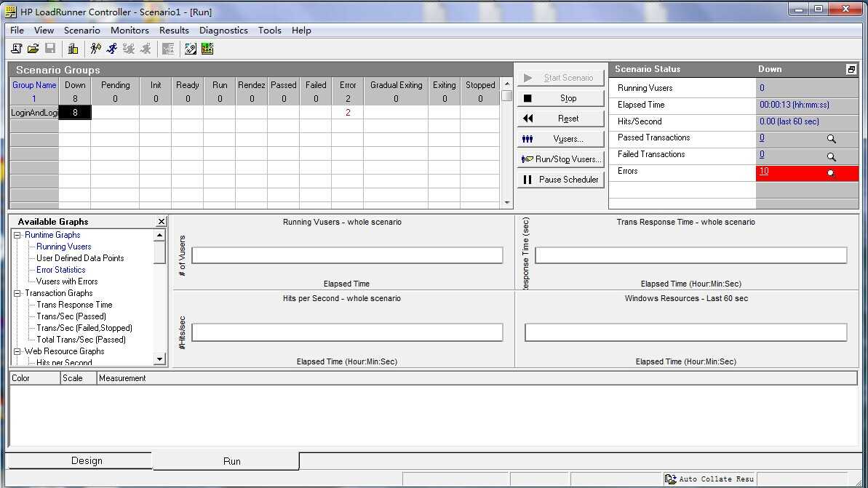The image size is (868, 488).
Task: Switch to the Design tab
Action: point(79,461)
